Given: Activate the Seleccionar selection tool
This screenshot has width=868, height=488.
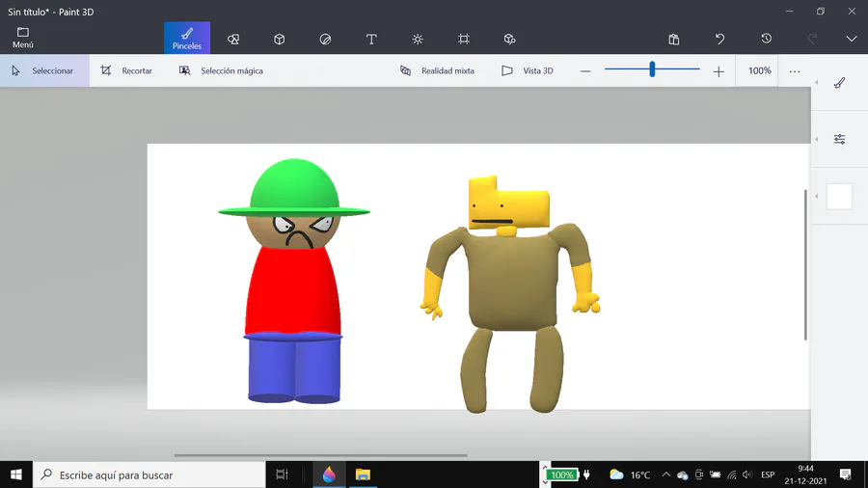Looking at the screenshot, I should (x=43, y=70).
